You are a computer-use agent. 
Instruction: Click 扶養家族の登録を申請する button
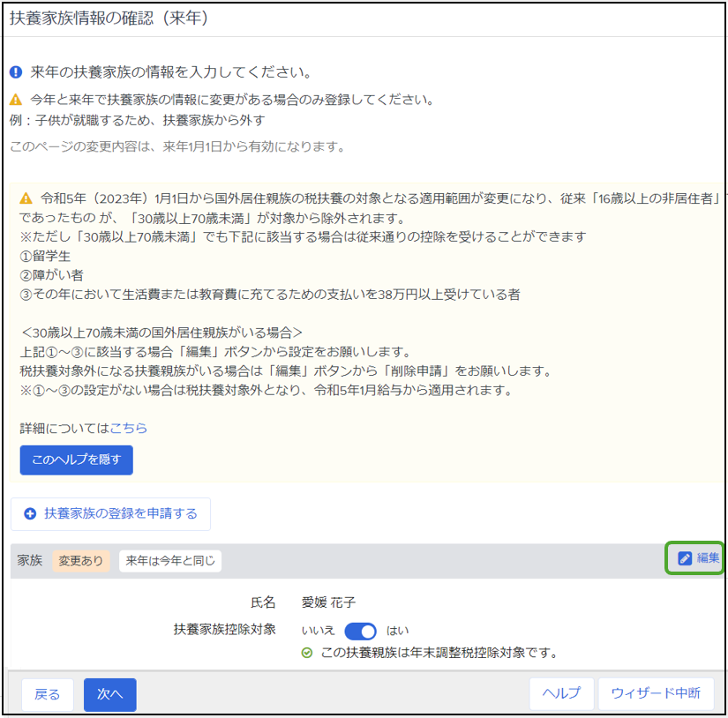coord(110,513)
